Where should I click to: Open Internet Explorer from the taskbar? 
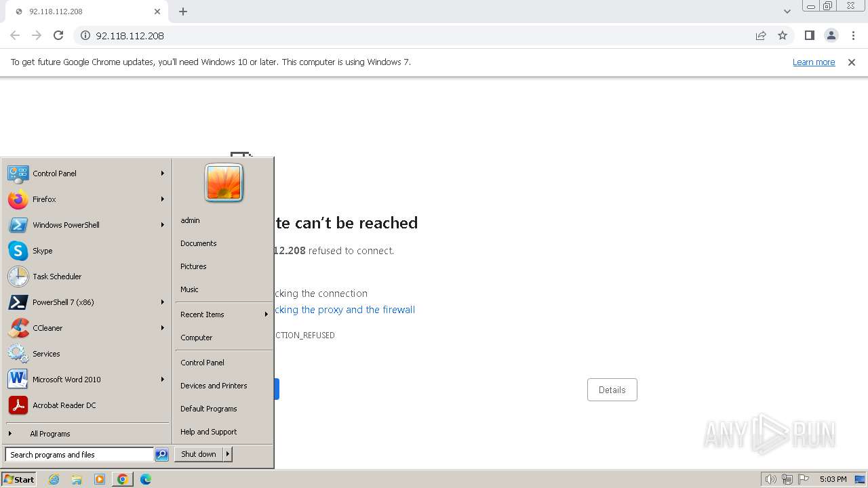pyautogui.click(x=54, y=479)
